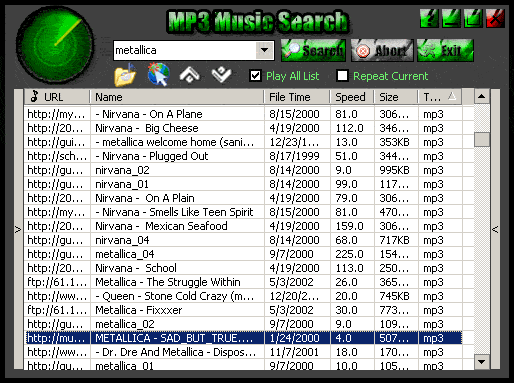Toggle the Play All List checkbox
Screen dimensions: 514x383
(255, 76)
